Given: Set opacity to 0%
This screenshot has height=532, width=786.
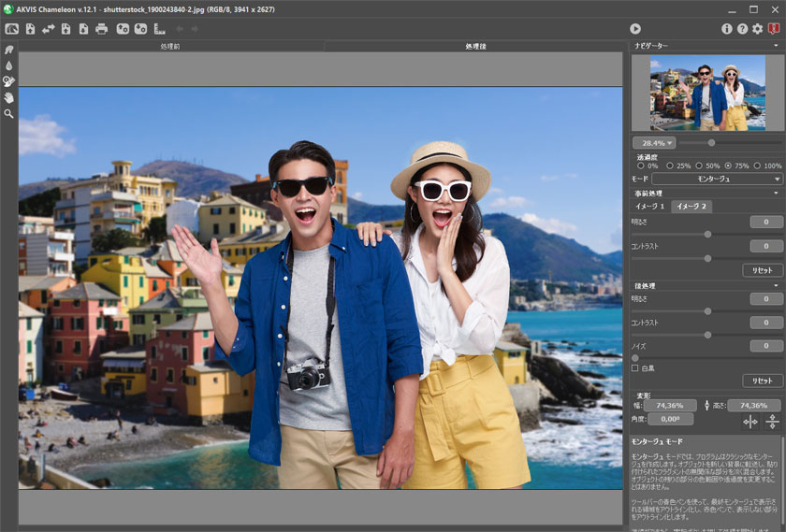Looking at the screenshot, I should (x=641, y=165).
